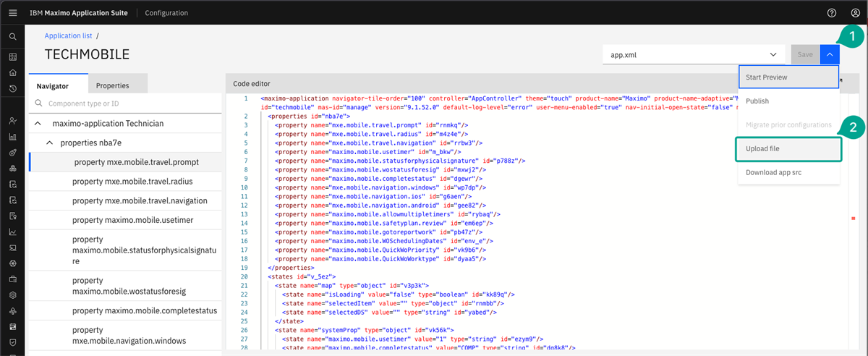Click the Save button
868x356 pixels.
point(805,54)
